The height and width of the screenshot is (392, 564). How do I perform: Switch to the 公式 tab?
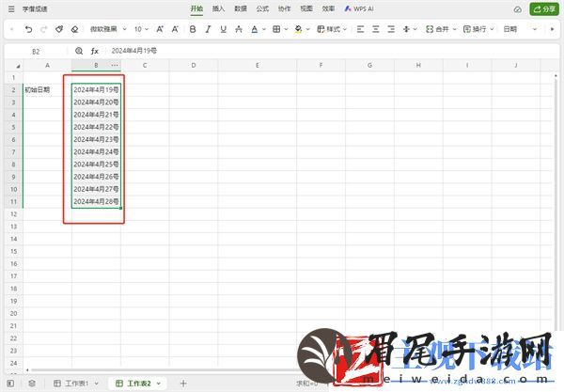point(262,9)
